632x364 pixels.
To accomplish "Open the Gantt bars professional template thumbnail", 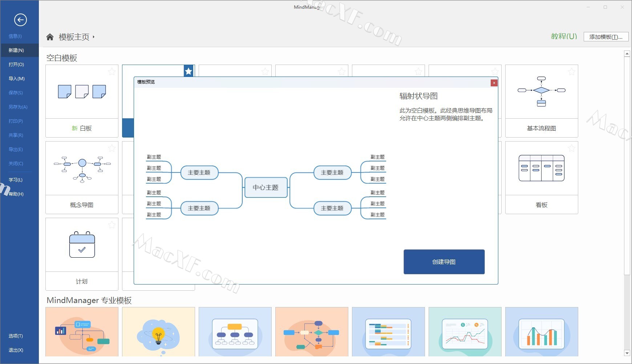I will point(388,332).
